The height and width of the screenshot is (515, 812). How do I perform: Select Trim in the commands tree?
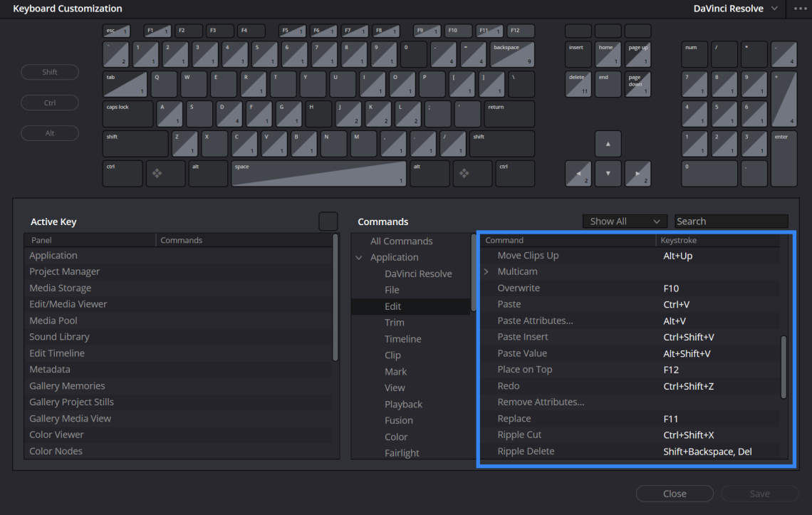[x=394, y=323]
